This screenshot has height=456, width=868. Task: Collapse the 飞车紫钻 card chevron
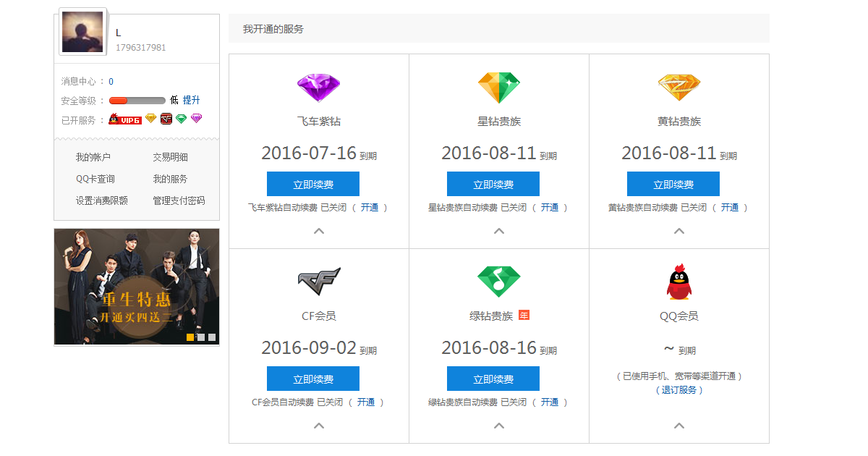[319, 232]
